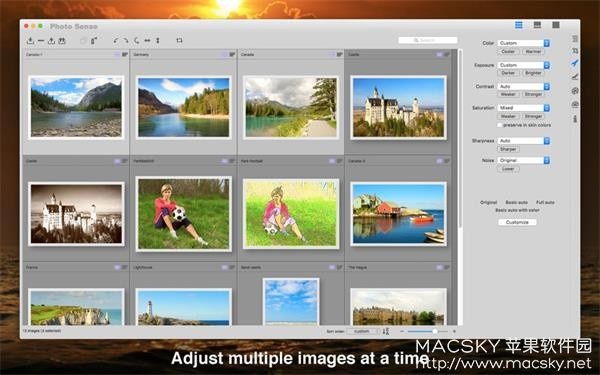Switch to the grid view tab
This screenshot has height=375, width=600.
[x=519, y=25]
